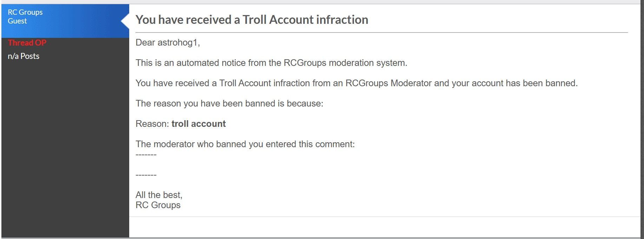The width and height of the screenshot is (644, 239).
Task: Click the first dashed separator line
Action: 146,155
